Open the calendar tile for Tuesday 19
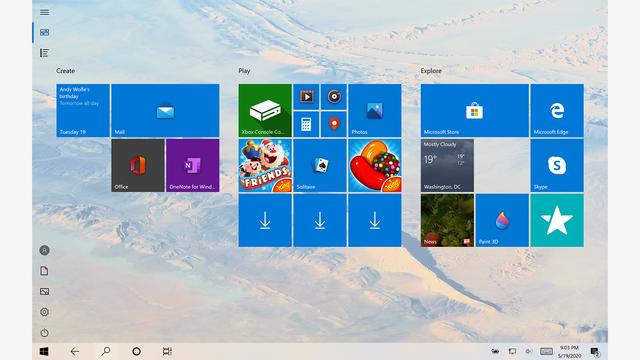Image resolution: width=640 pixels, height=360 pixels. click(x=83, y=110)
